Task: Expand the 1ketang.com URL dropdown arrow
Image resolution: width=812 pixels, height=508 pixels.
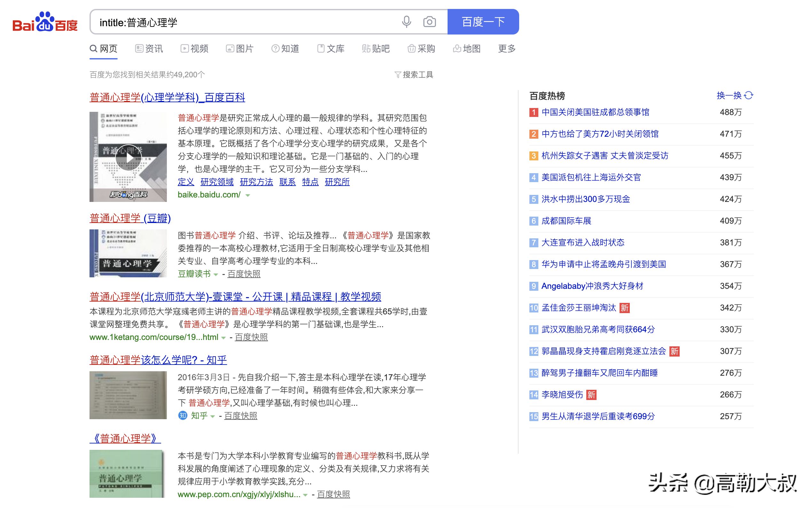Action: click(223, 338)
